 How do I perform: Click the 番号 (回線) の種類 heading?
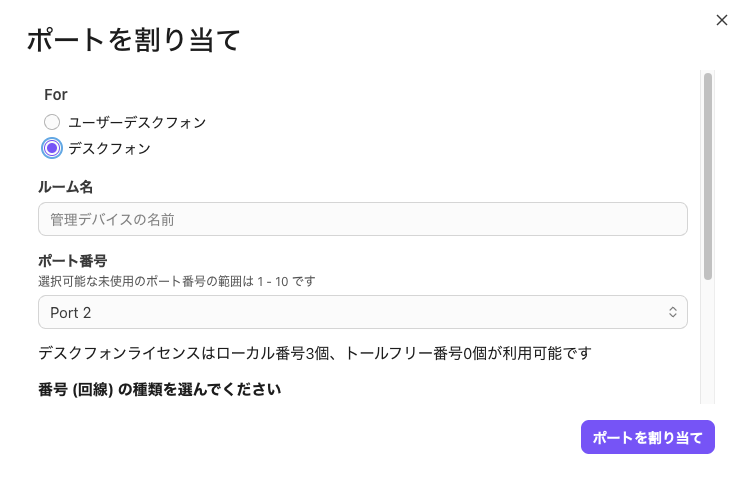point(158,389)
